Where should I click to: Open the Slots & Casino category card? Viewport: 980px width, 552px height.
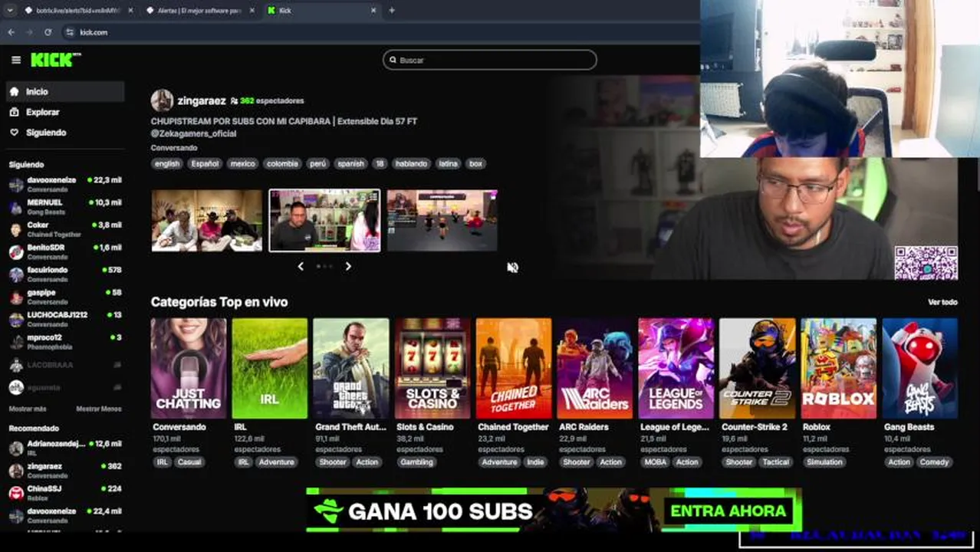(x=432, y=368)
